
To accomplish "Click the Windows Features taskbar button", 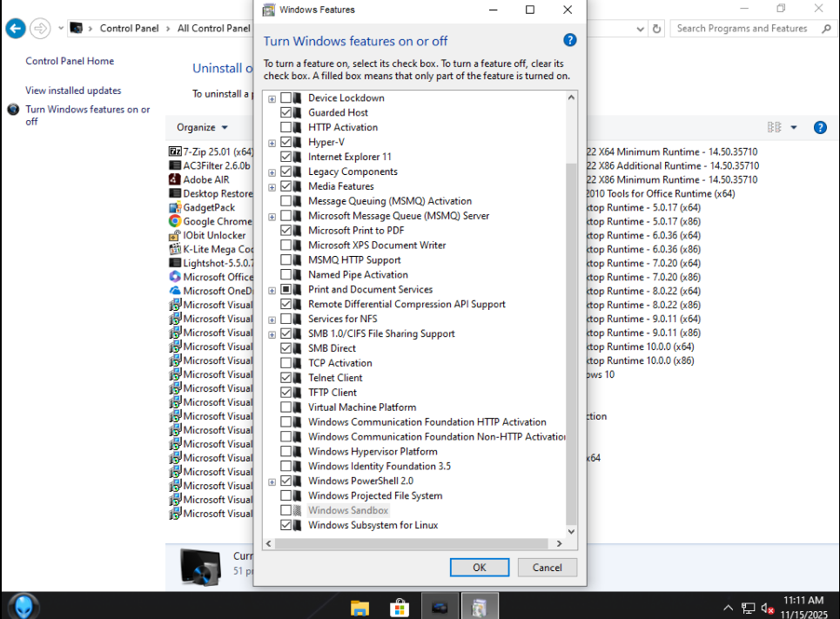I will 480,607.
